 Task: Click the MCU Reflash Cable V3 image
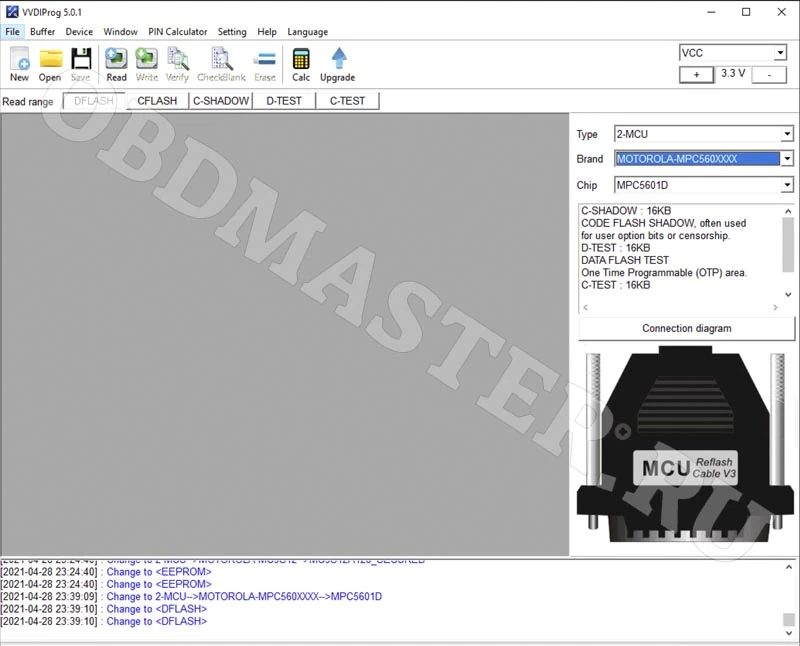pos(685,445)
